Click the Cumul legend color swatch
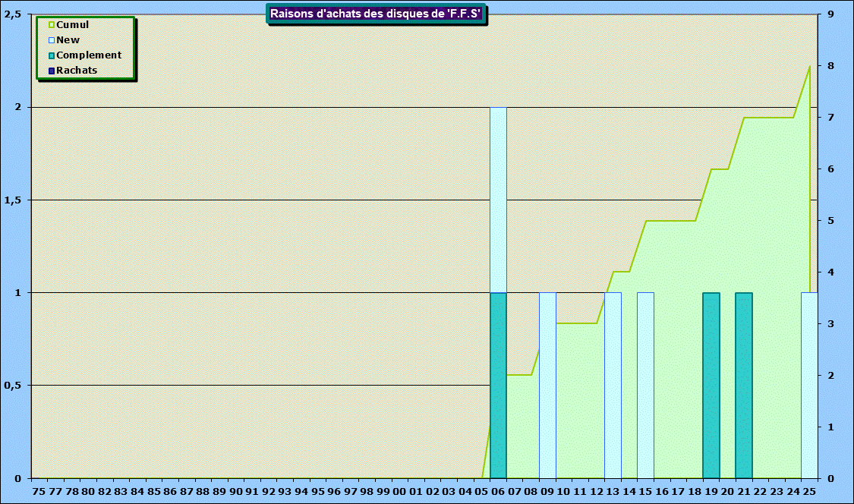The image size is (854, 504). pos(52,25)
